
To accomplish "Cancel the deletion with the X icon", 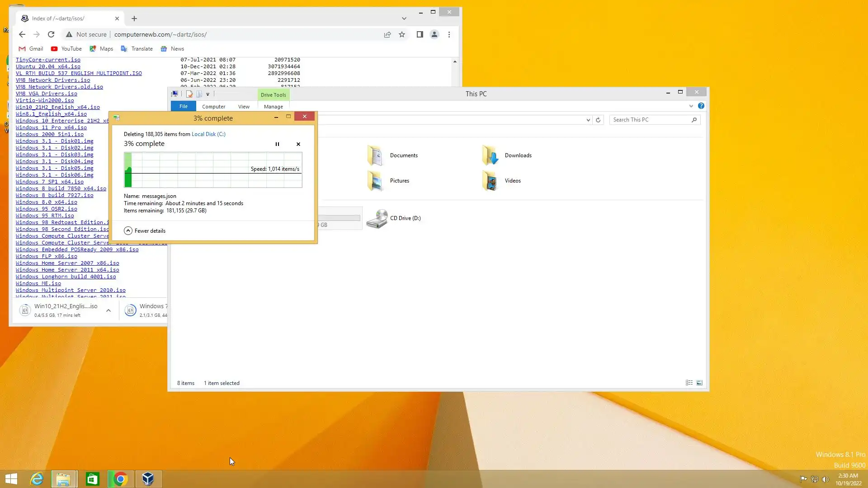I will click(x=298, y=144).
